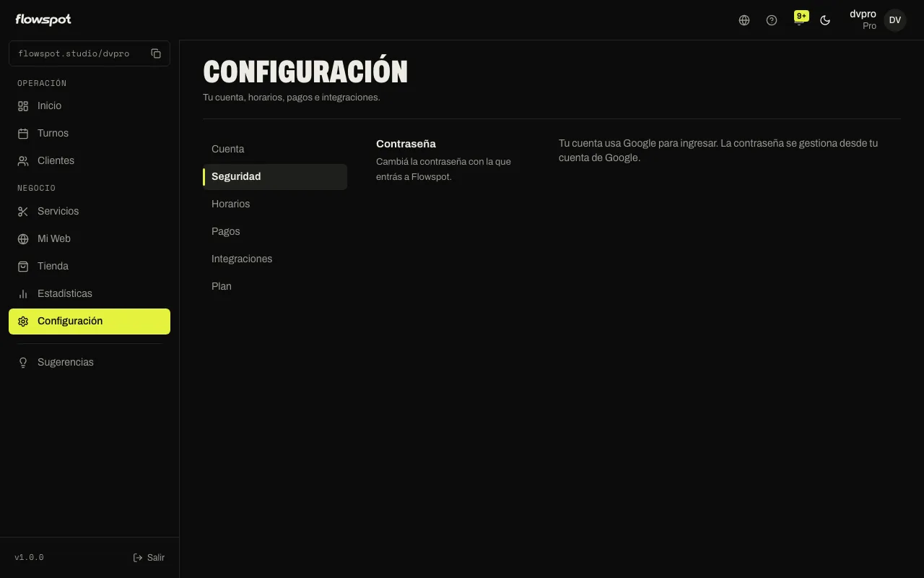Switch to the Horarios settings tab

[275, 204]
